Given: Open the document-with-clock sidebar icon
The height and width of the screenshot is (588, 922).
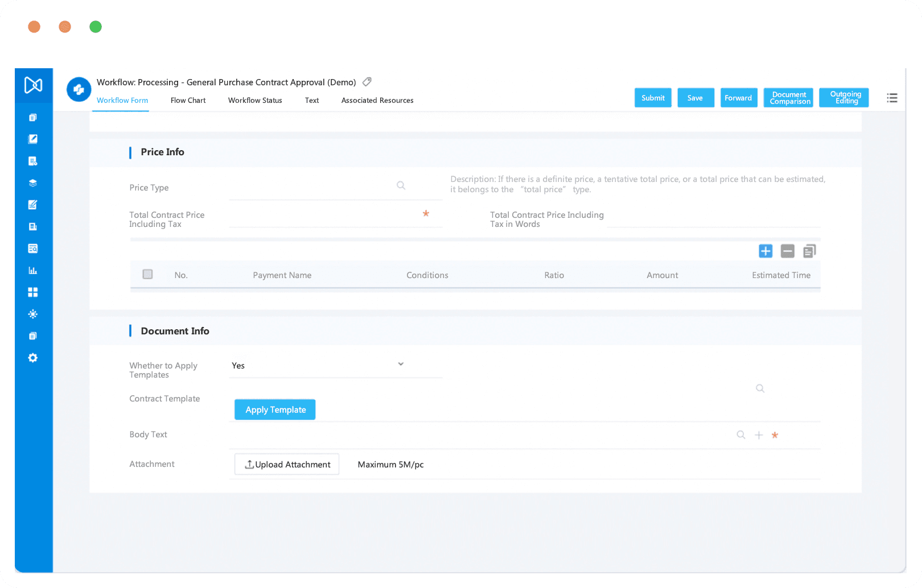Looking at the screenshot, I should pyautogui.click(x=33, y=162).
